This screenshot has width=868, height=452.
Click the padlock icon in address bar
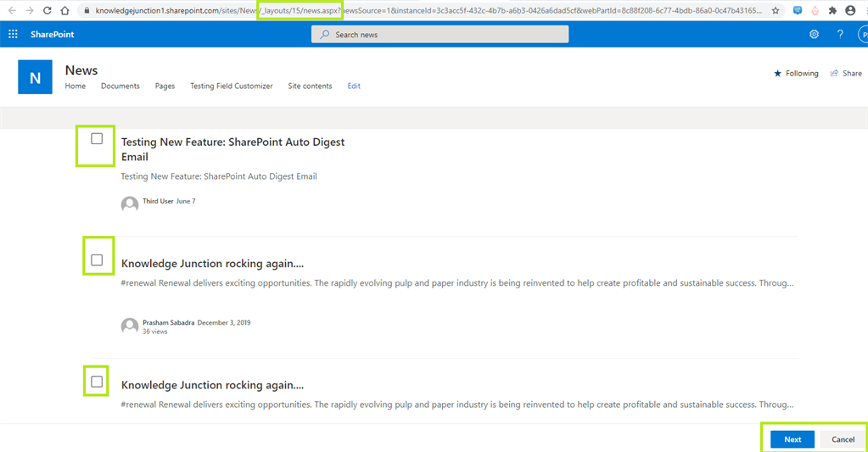(87, 10)
